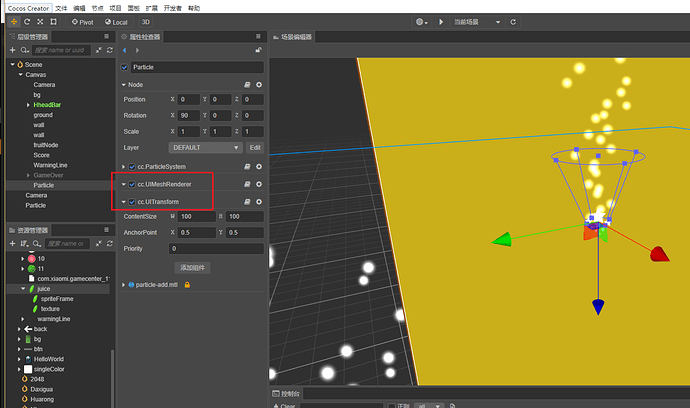Toggle the inspector lock icon
The height and width of the screenshot is (408, 690).
tap(258, 50)
